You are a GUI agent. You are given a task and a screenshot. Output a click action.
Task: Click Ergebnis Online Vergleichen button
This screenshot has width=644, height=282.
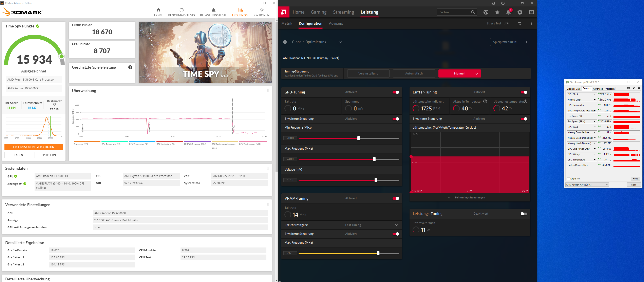[x=34, y=147]
